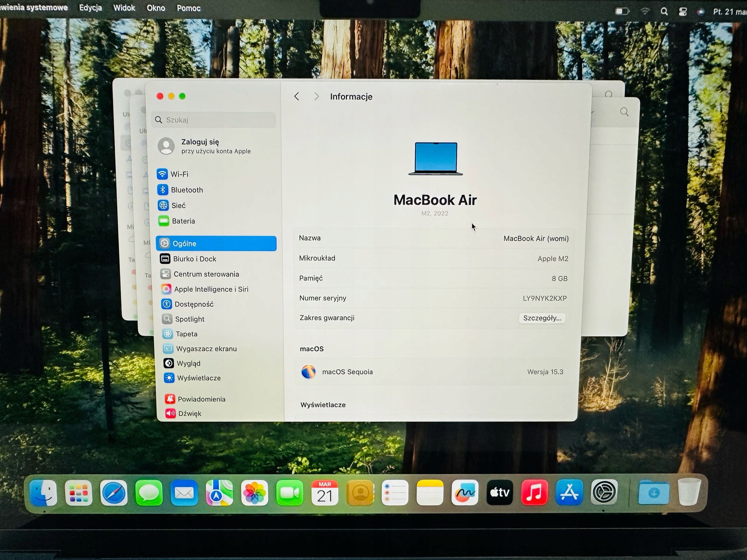
Task: Launch Safari from the Dock
Action: click(113, 493)
